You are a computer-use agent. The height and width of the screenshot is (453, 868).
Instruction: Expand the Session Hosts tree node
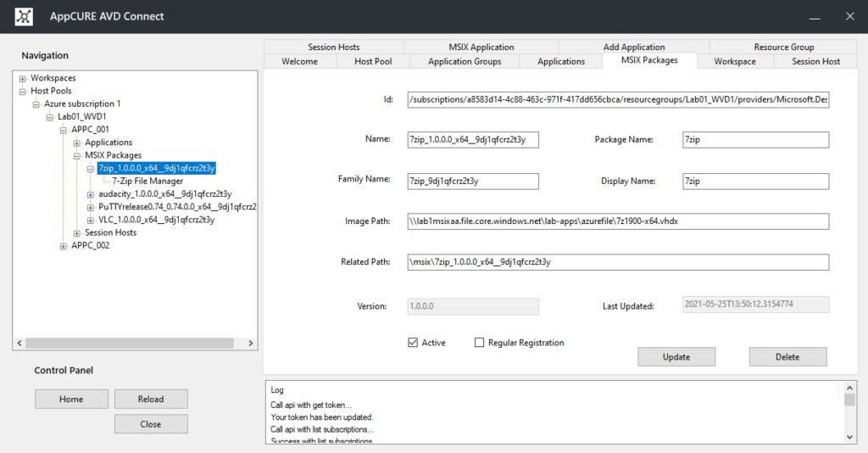(x=77, y=233)
